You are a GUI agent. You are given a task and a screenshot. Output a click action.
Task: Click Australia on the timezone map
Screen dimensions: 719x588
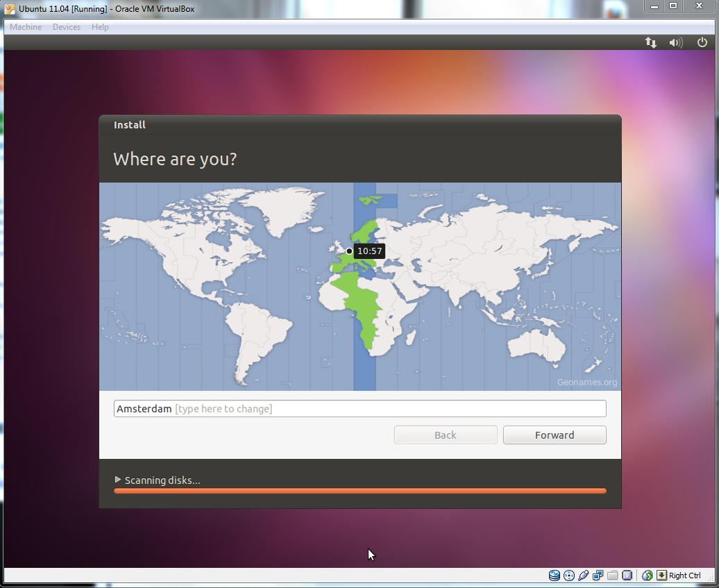pos(536,345)
